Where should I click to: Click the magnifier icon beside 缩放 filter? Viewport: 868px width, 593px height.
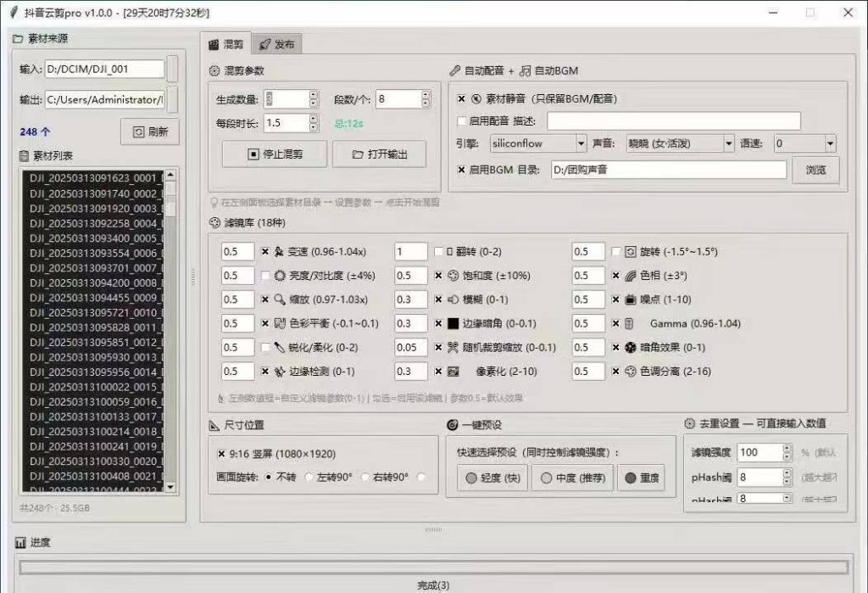click(x=280, y=299)
